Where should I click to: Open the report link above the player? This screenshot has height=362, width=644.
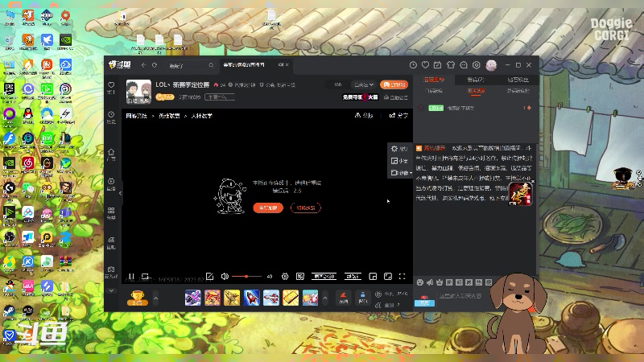[x=364, y=115]
